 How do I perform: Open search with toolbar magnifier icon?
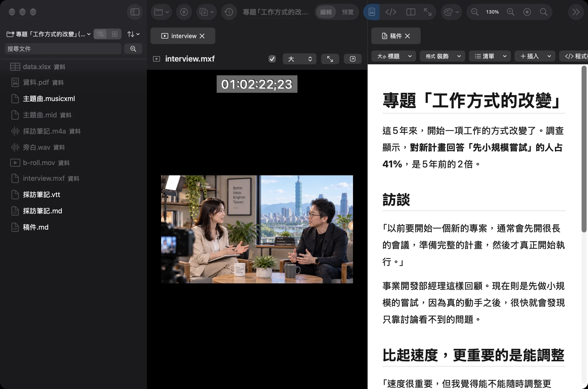click(544, 12)
